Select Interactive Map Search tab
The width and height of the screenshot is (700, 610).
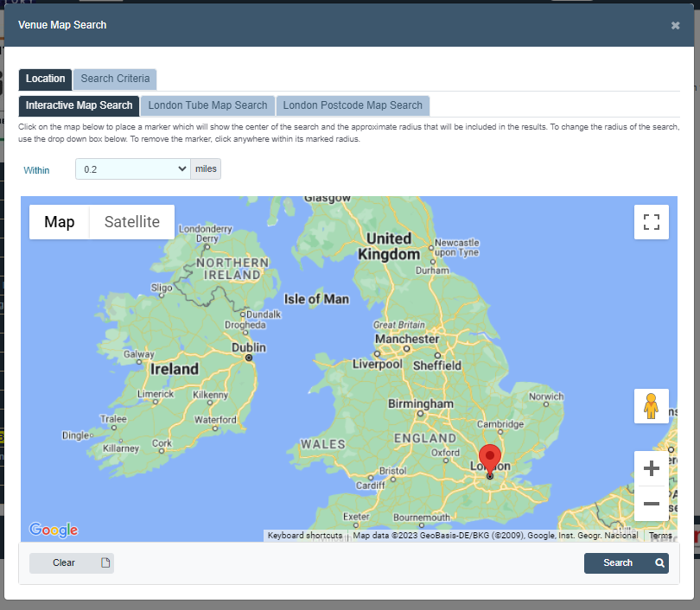tap(79, 105)
